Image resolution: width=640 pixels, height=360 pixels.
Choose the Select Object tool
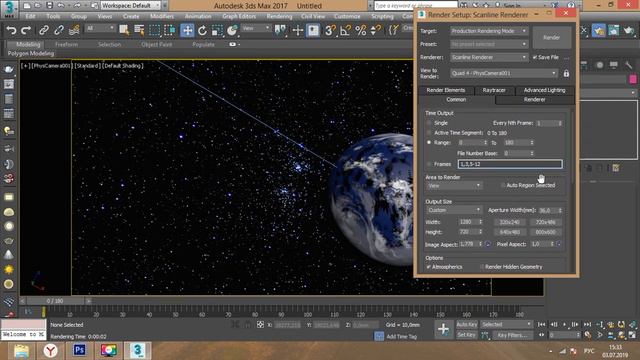(x=124, y=30)
